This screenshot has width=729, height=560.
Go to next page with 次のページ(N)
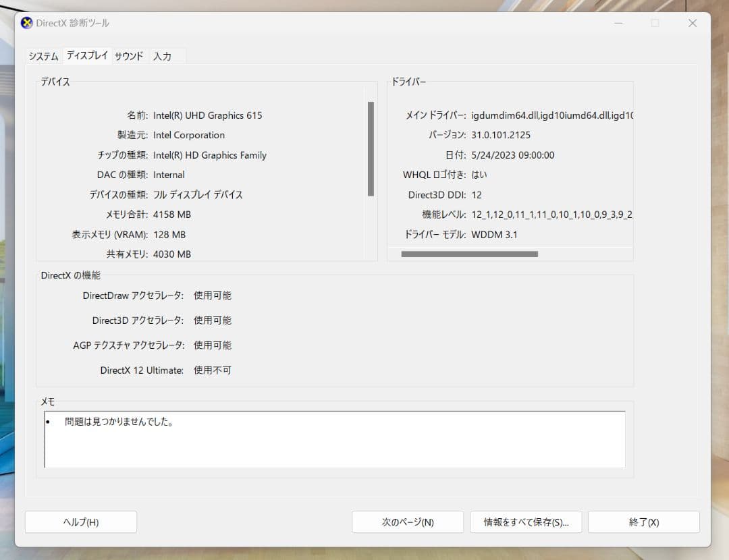coord(408,522)
